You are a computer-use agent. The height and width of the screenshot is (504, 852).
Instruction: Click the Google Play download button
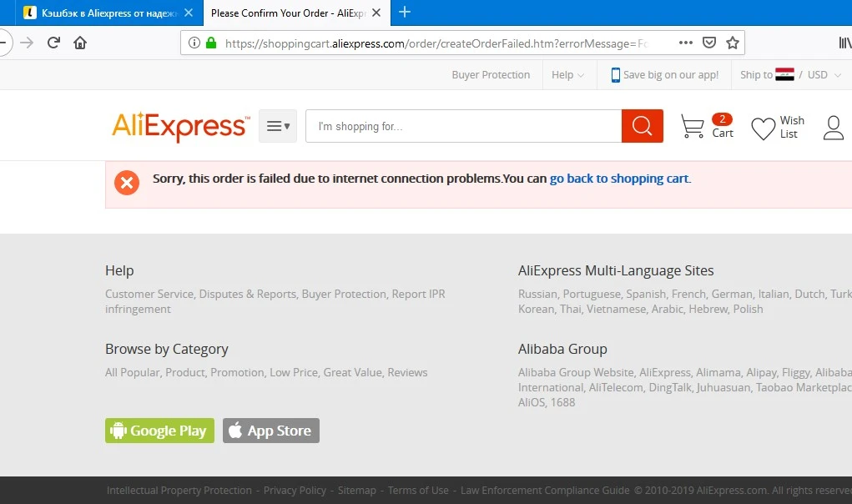[159, 431]
